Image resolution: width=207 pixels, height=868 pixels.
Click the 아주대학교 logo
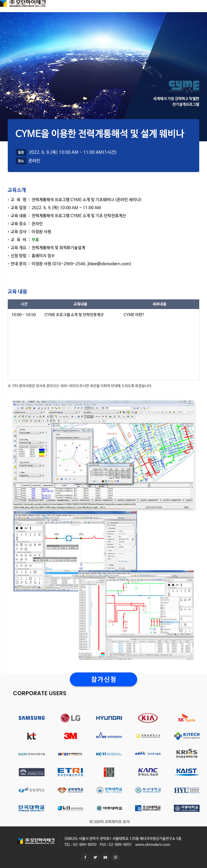click(x=109, y=808)
